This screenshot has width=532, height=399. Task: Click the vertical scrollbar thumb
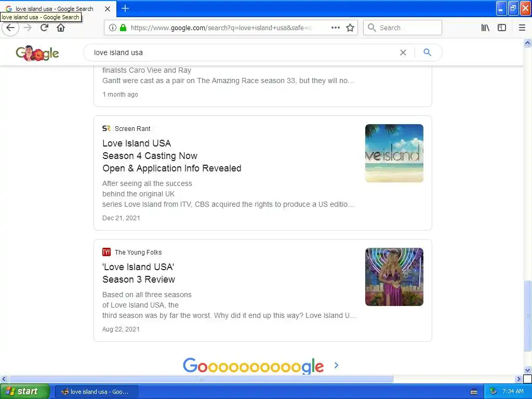click(x=527, y=315)
